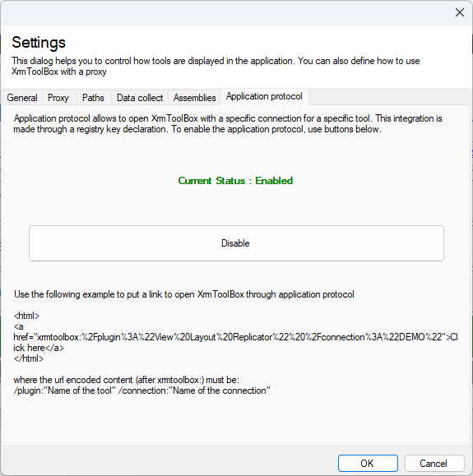Dismiss the dialog with Cancel
Viewport: 473px width, 476px height.
[434, 463]
